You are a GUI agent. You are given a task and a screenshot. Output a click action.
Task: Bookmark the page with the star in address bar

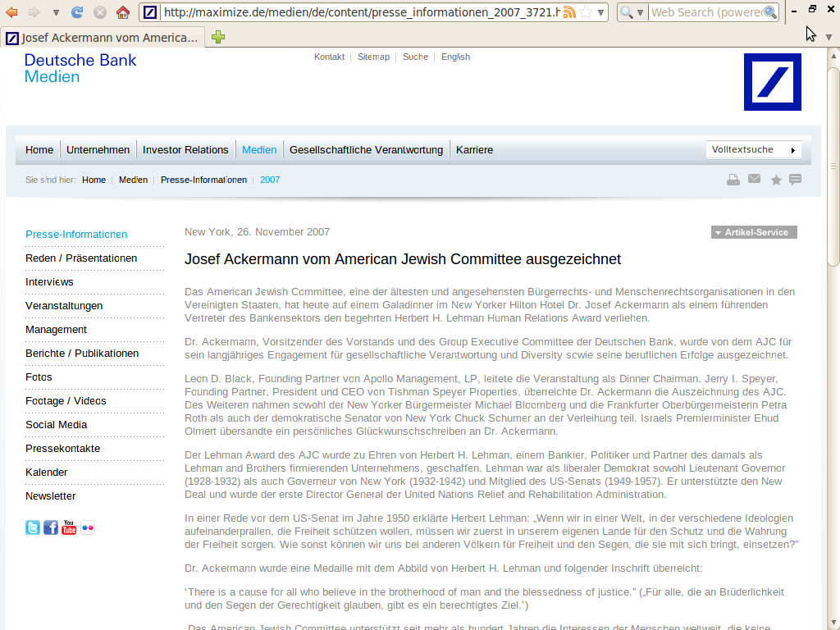[x=586, y=11]
